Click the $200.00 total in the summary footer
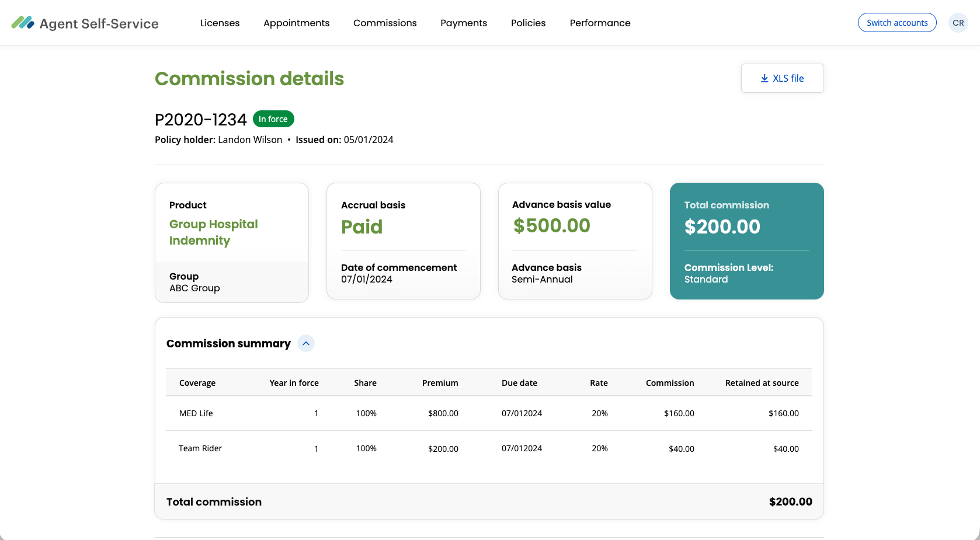980x540 pixels. point(791,502)
